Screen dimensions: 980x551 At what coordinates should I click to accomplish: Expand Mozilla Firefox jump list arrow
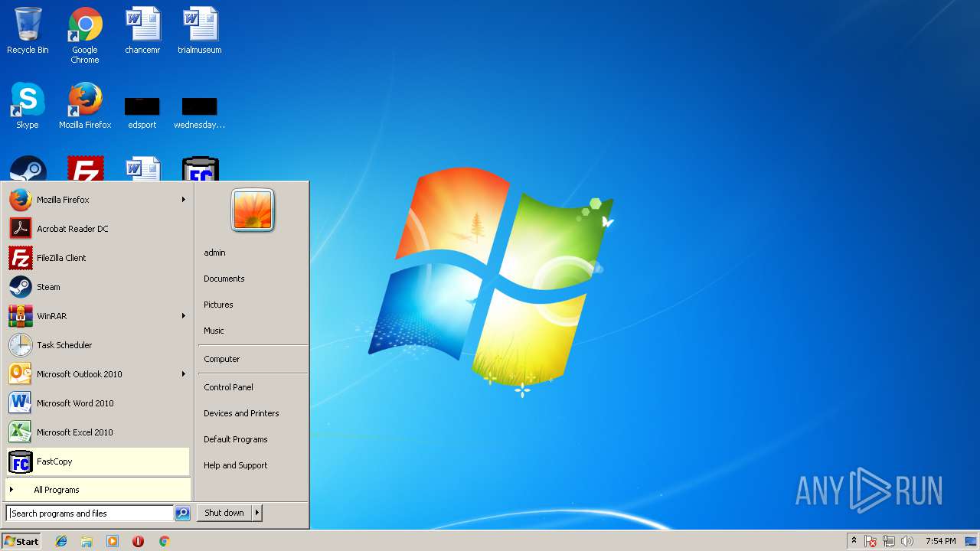183,200
